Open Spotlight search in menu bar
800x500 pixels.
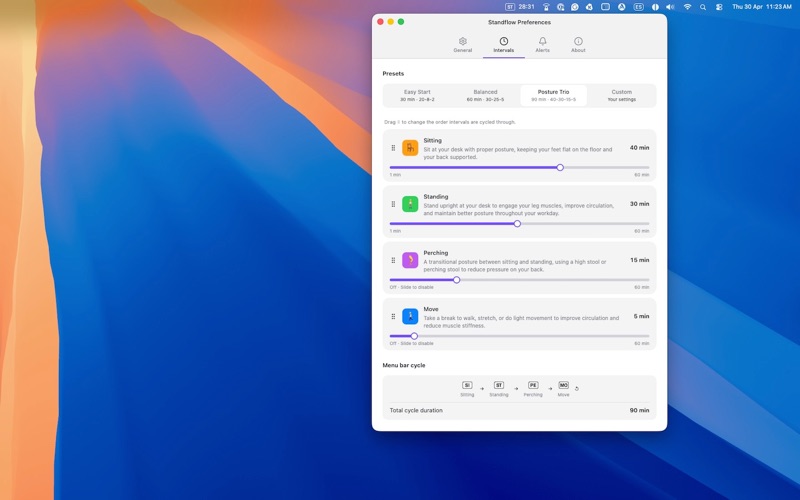point(703,7)
